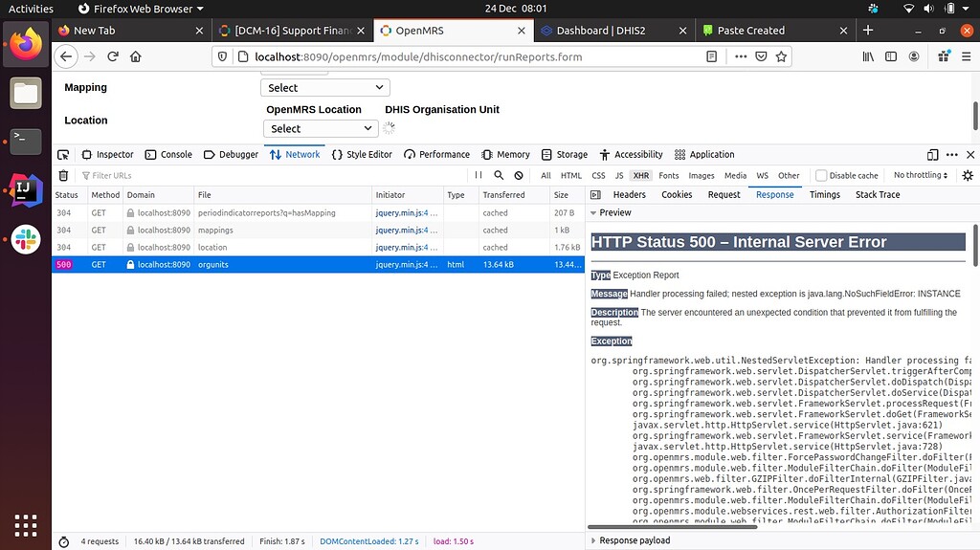Go back using the browser back arrow
The width and height of the screenshot is (980, 550).
click(66, 56)
